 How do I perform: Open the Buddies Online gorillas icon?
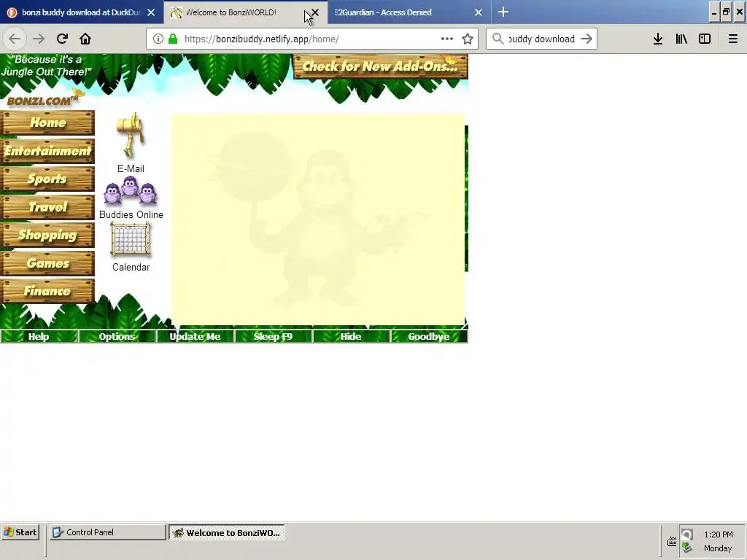tap(130, 190)
